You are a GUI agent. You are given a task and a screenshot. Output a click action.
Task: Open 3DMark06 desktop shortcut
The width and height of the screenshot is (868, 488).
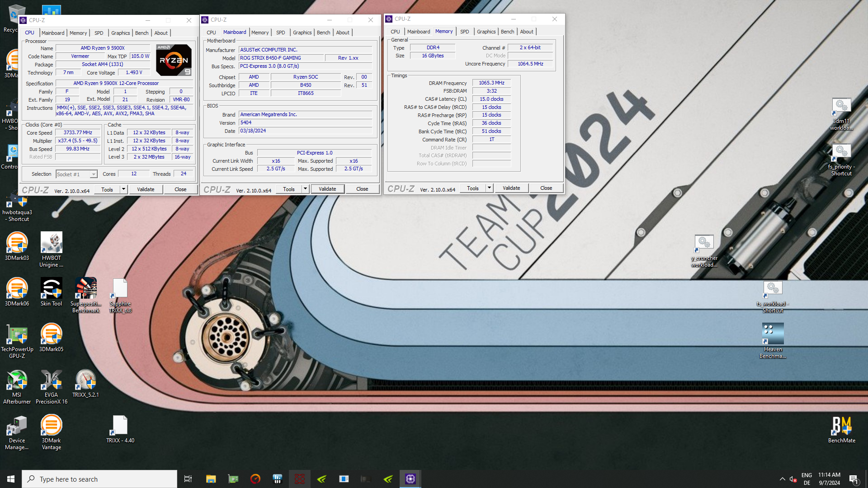click(x=17, y=292)
